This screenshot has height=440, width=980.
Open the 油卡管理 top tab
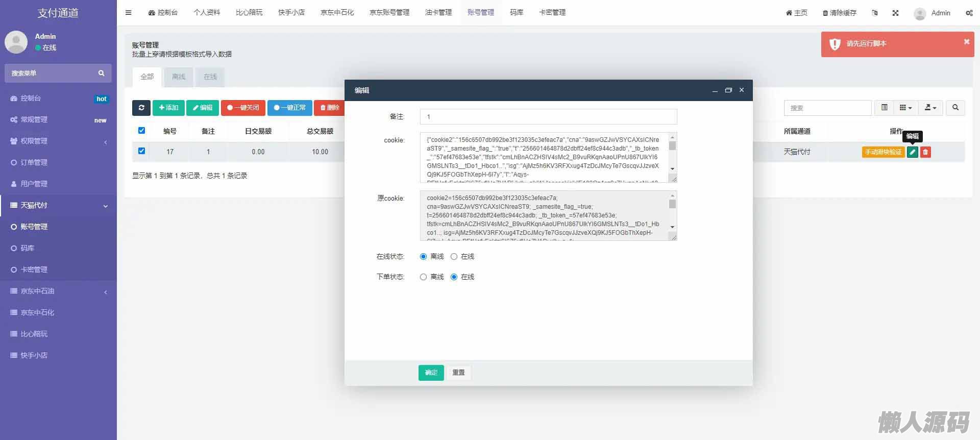tap(438, 13)
